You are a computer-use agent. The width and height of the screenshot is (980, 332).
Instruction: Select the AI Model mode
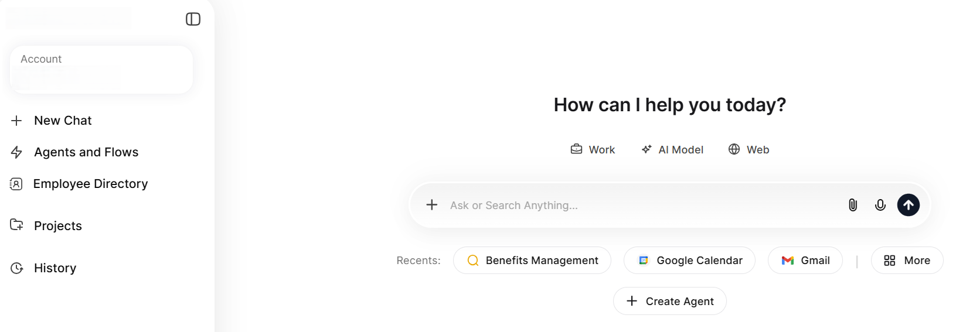coord(672,149)
